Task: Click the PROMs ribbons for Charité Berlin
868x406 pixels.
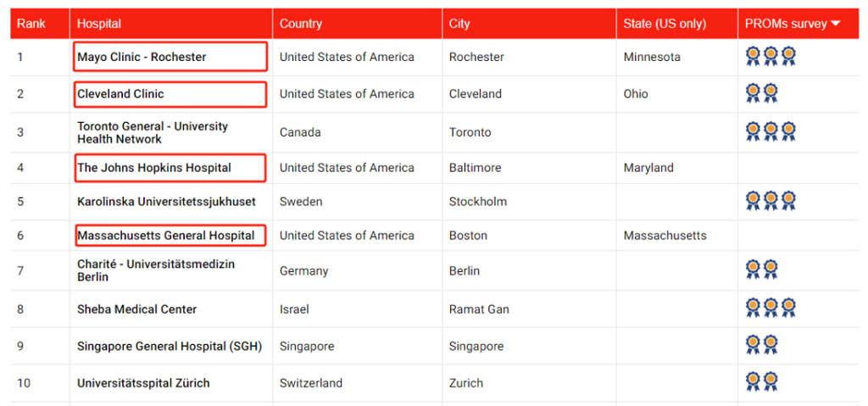Action: pos(762,270)
